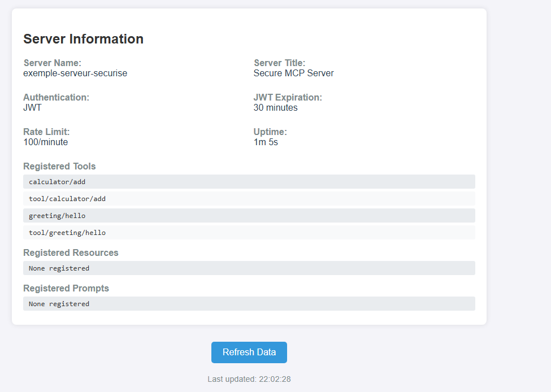Click the Authentication label
The height and width of the screenshot is (392, 551).
tap(56, 97)
